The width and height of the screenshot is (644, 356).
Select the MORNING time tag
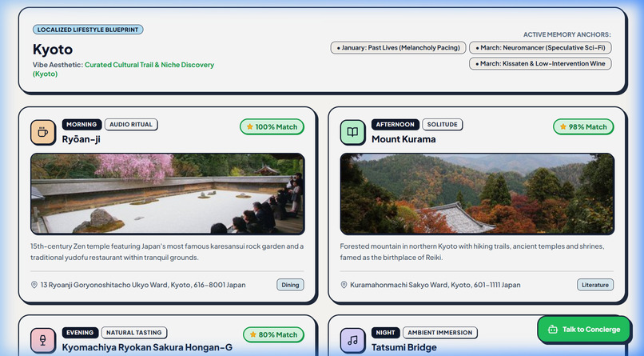81,124
